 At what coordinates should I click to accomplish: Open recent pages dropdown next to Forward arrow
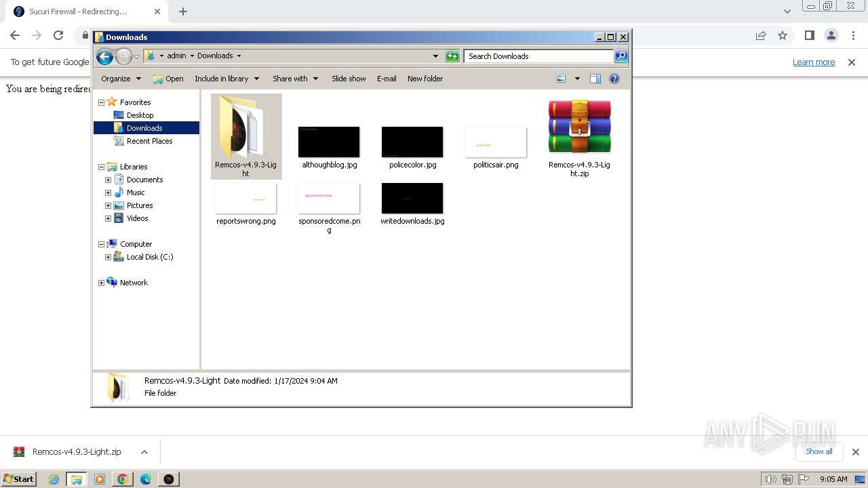tap(136, 57)
